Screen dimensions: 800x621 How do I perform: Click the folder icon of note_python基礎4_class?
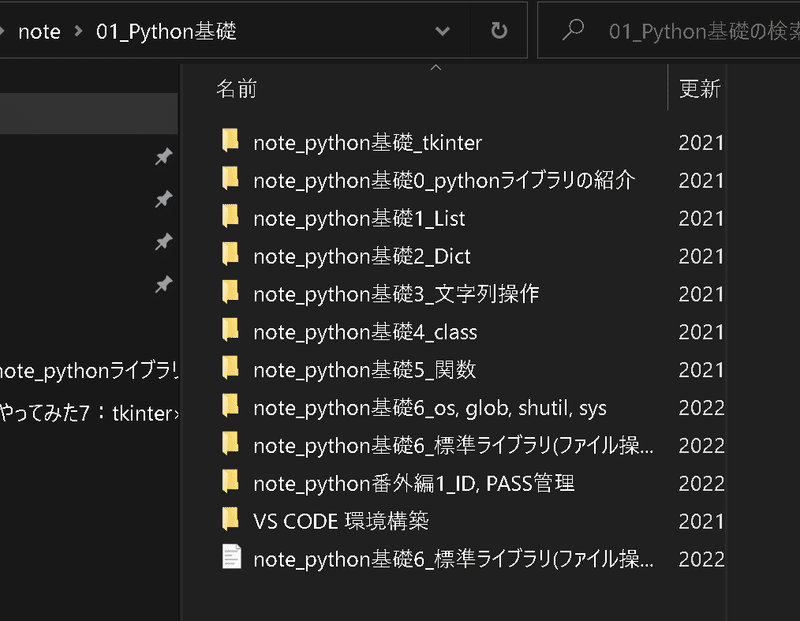230,331
